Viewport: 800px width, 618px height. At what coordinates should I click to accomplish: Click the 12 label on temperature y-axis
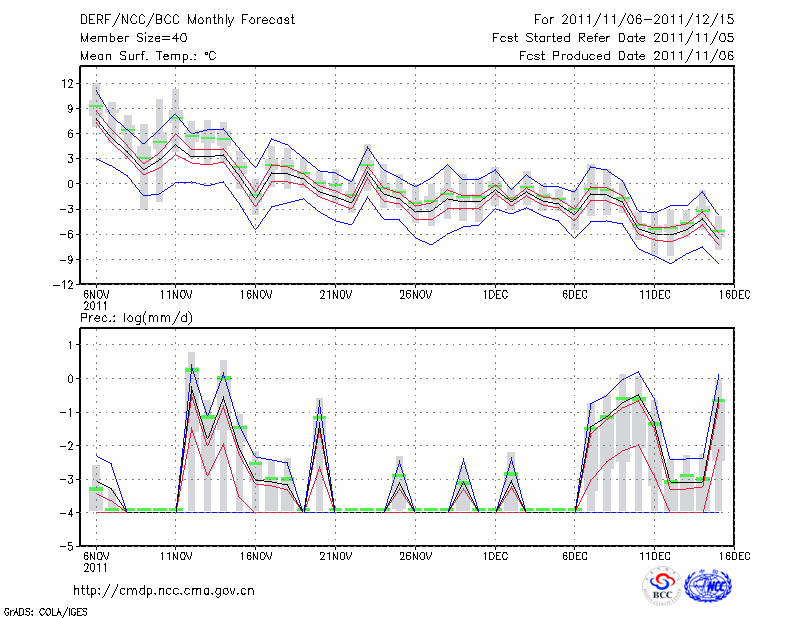[67, 83]
